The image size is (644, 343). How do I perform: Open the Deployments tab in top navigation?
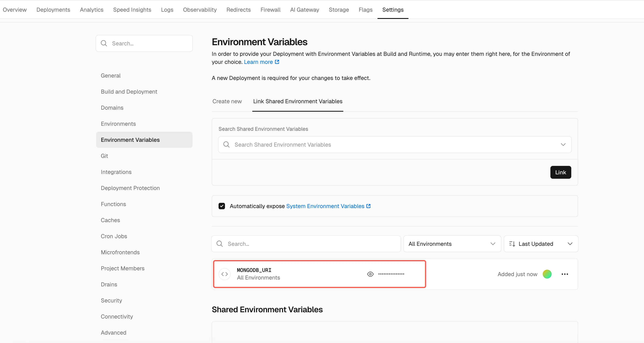pos(53,9)
